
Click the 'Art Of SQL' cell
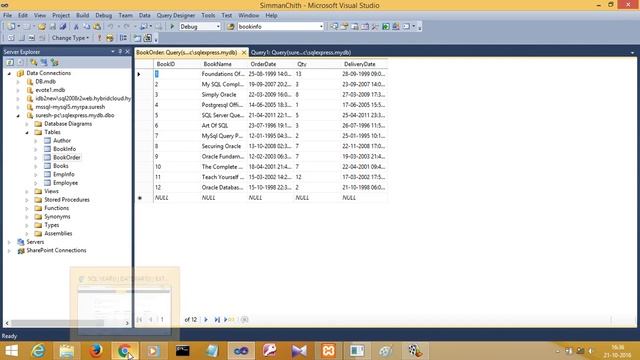(x=224, y=126)
